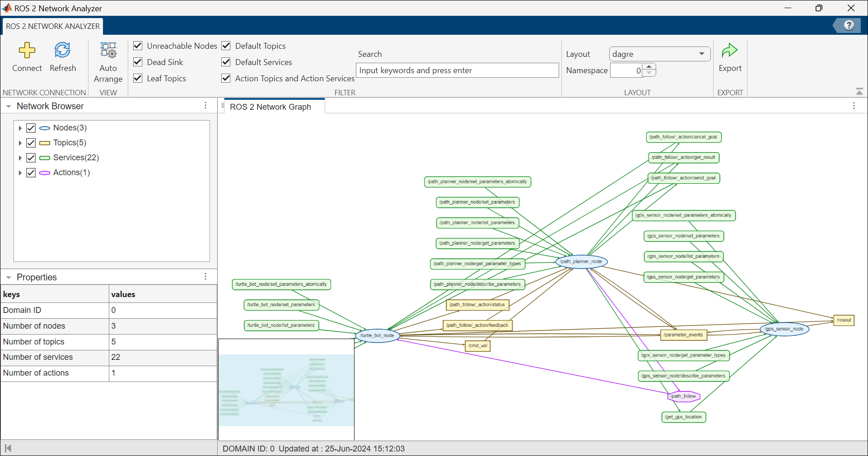The height and width of the screenshot is (456, 868).
Task: Uncheck Leaf Topics filter
Action: click(138, 78)
